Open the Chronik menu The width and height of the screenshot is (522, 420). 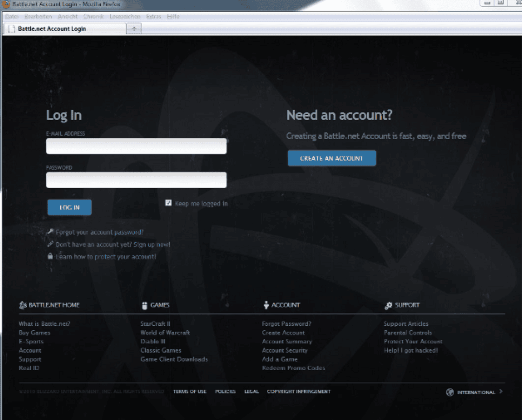pos(94,16)
